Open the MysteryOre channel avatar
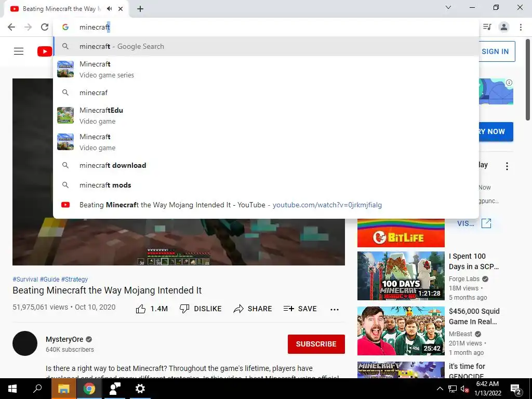Image resolution: width=532 pixels, height=399 pixels. (25, 343)
